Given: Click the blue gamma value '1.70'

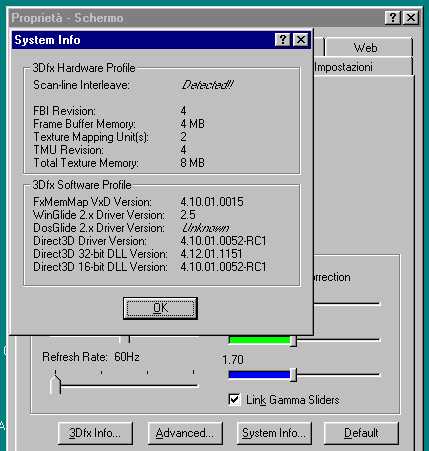Looking at the screenshot, I should [x=233, y=360].
